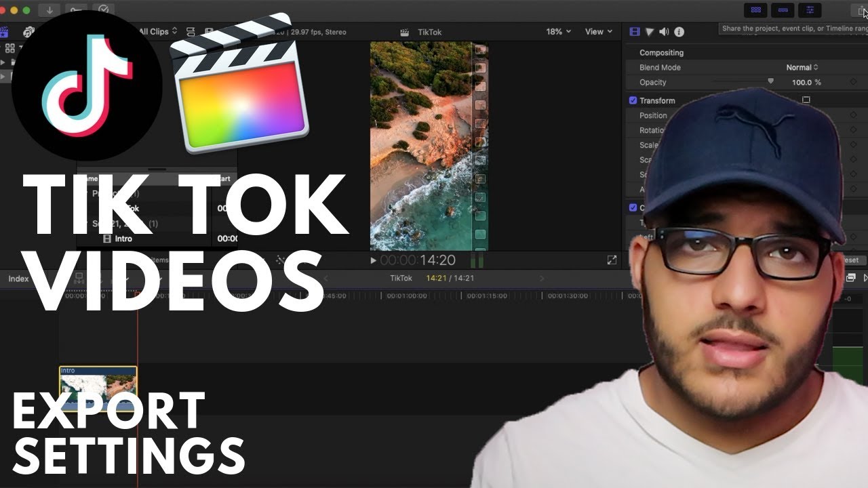Click the 00:01:30:00 mark on timeline ruler
868x488 pixels.
coord(568,296)
